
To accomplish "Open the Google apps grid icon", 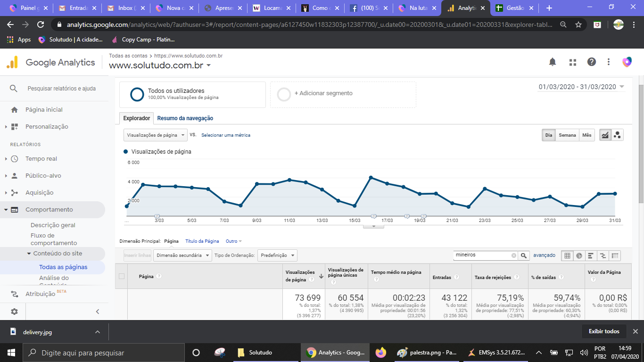I will click(x=572, y=62).
